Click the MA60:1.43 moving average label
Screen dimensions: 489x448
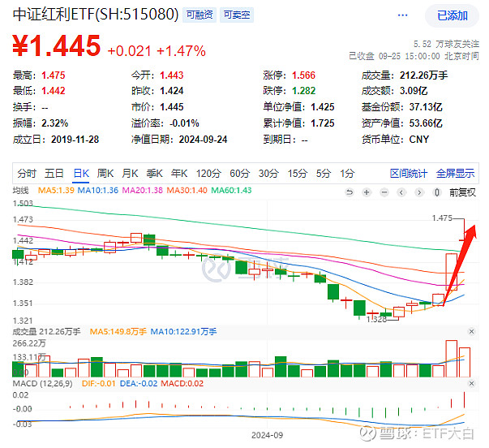click(231, 190)
